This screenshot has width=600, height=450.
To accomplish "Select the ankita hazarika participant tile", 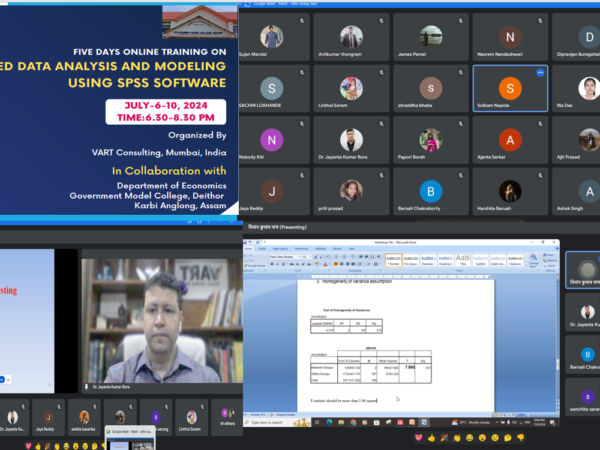I will [x=84, y=417].
